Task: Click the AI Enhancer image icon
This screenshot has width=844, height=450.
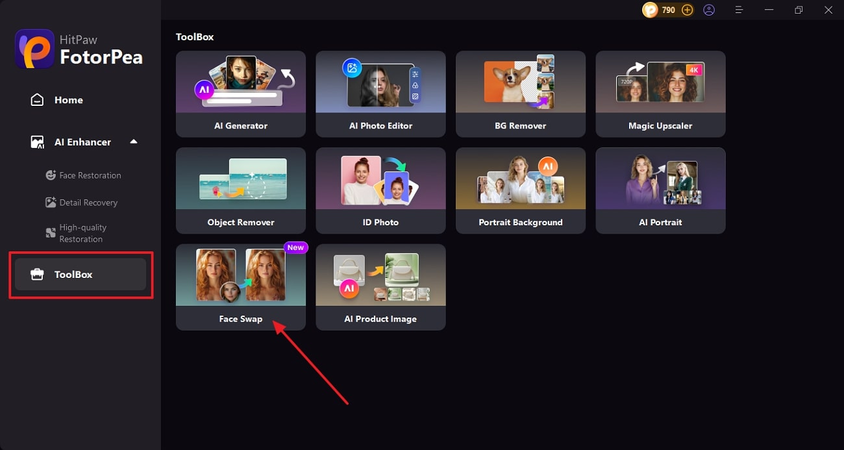Action: point(37,142)
